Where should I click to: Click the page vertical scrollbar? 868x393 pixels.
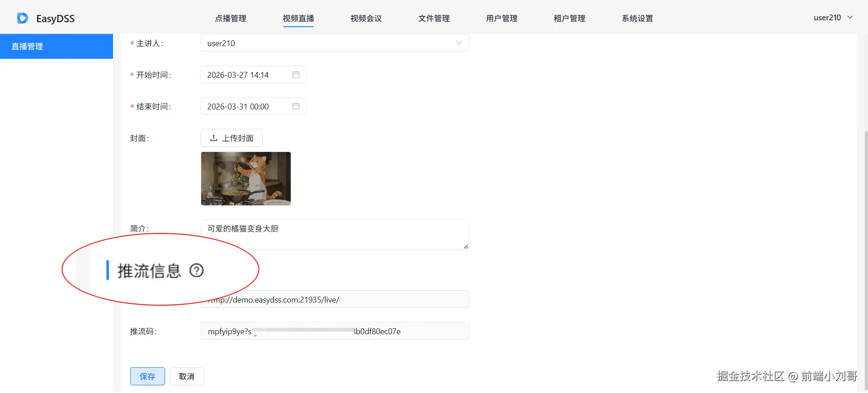(x=866, y=260)
